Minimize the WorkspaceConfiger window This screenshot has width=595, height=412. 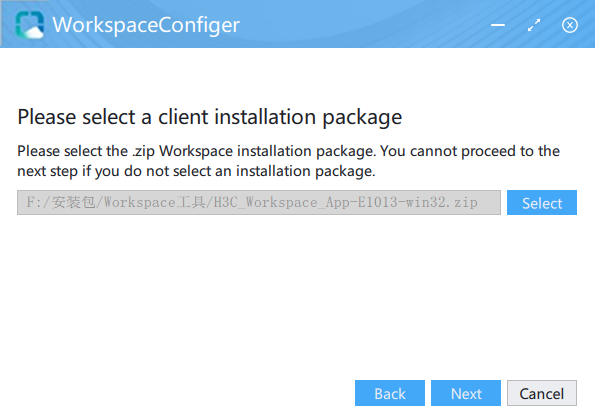[x=497, y=25]
